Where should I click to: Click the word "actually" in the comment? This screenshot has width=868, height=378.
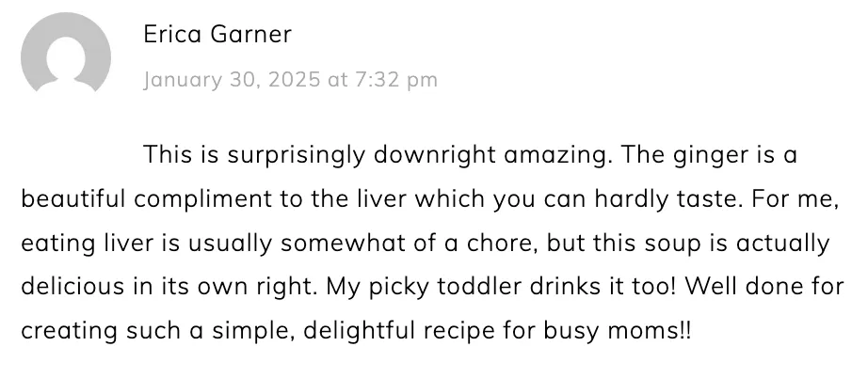(782, 244)
